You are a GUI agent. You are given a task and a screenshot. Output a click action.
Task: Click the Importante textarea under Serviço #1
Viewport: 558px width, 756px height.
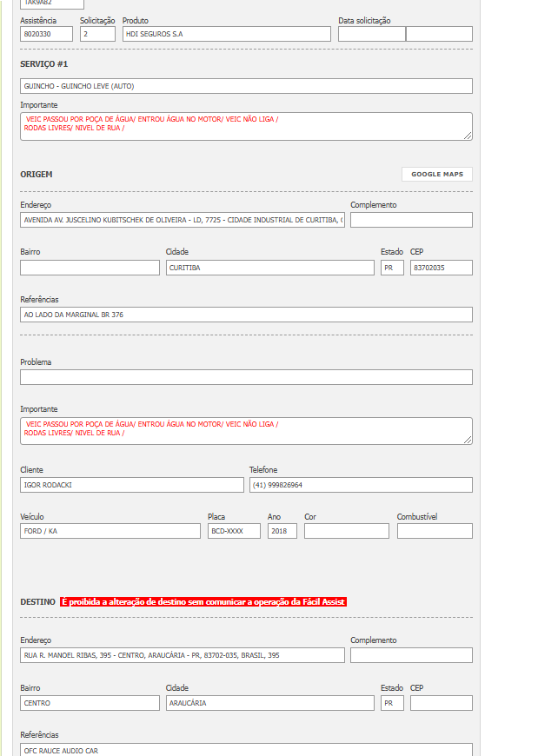pos(247,126)
